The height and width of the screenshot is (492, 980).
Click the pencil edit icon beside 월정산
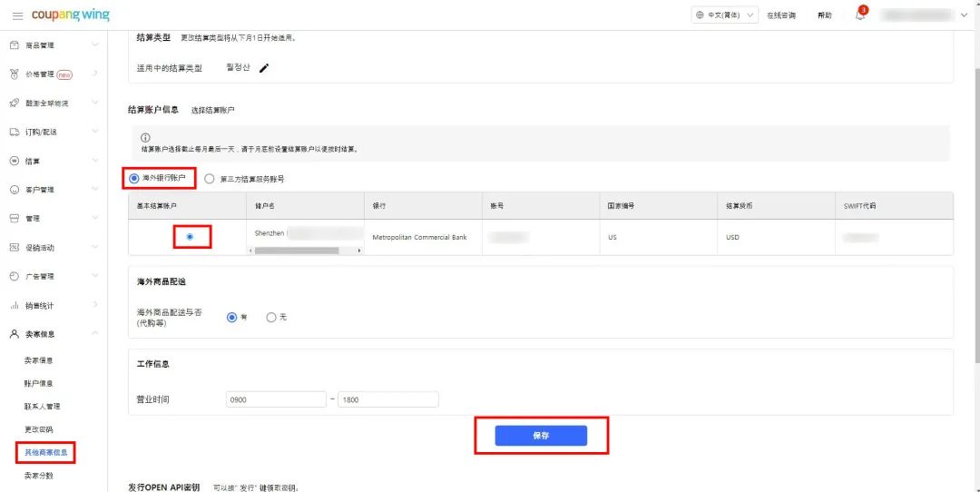264,68
